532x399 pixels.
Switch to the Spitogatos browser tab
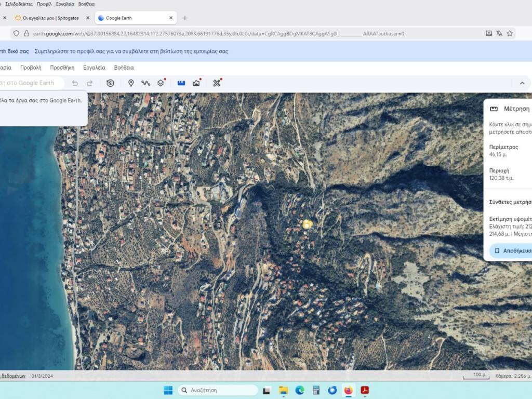tap(50, 18)
